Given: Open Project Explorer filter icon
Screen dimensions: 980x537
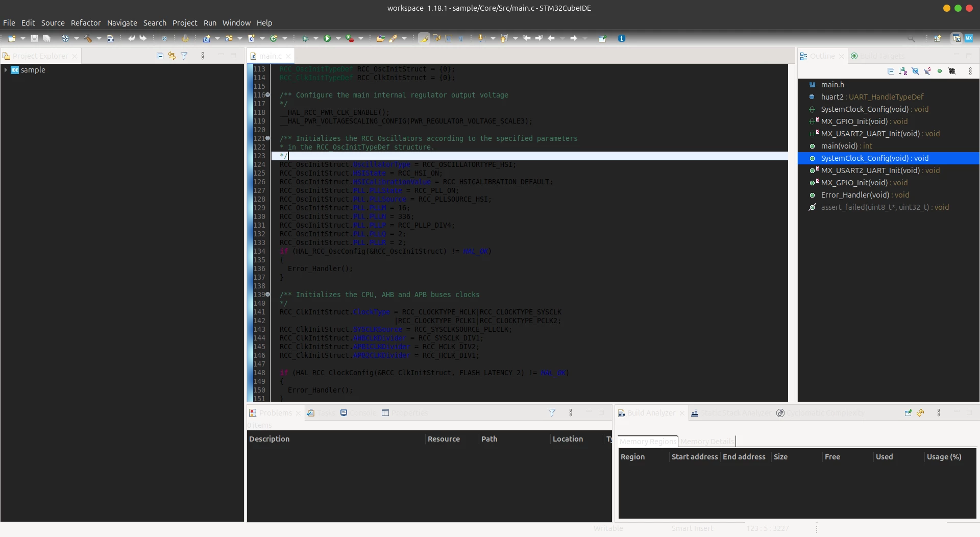Looking at the screenshot, I should click(184, 56).
